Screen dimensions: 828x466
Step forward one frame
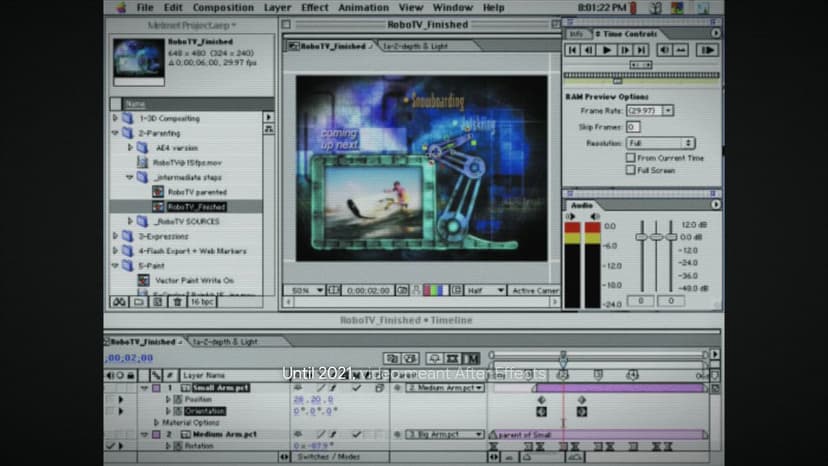(x=625, y=50)
